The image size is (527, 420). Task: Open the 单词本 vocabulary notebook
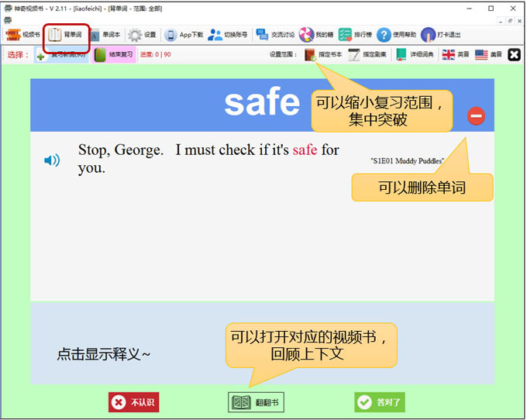coord(105,35)
